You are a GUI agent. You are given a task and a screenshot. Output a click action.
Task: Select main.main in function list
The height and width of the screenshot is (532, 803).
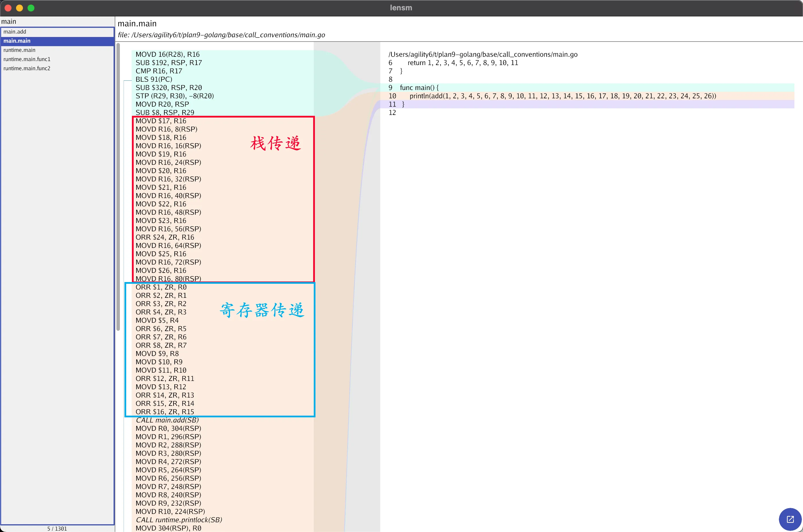[x=17, y=41]
